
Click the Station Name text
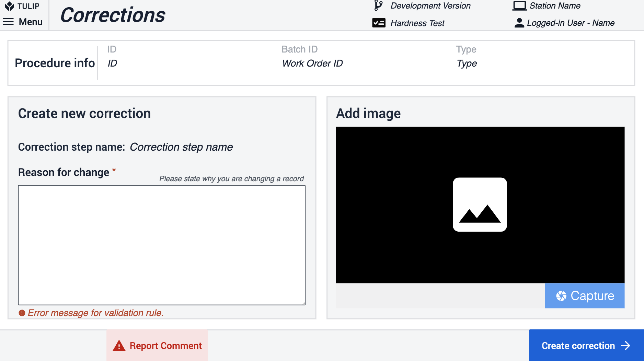pos(555,5)
